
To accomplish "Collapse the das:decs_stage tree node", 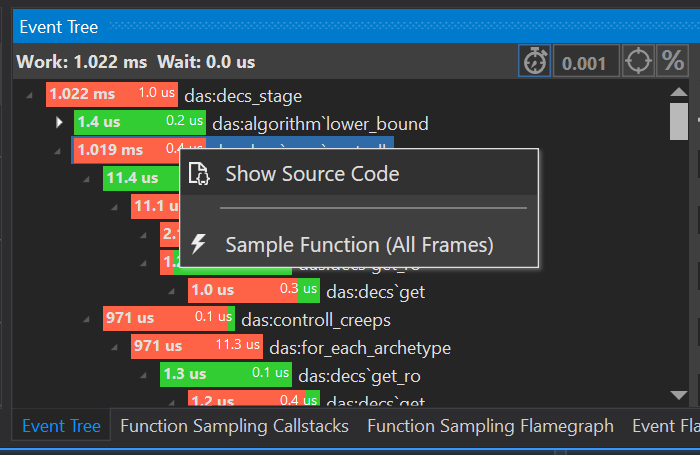I will (x=29, y=95).
